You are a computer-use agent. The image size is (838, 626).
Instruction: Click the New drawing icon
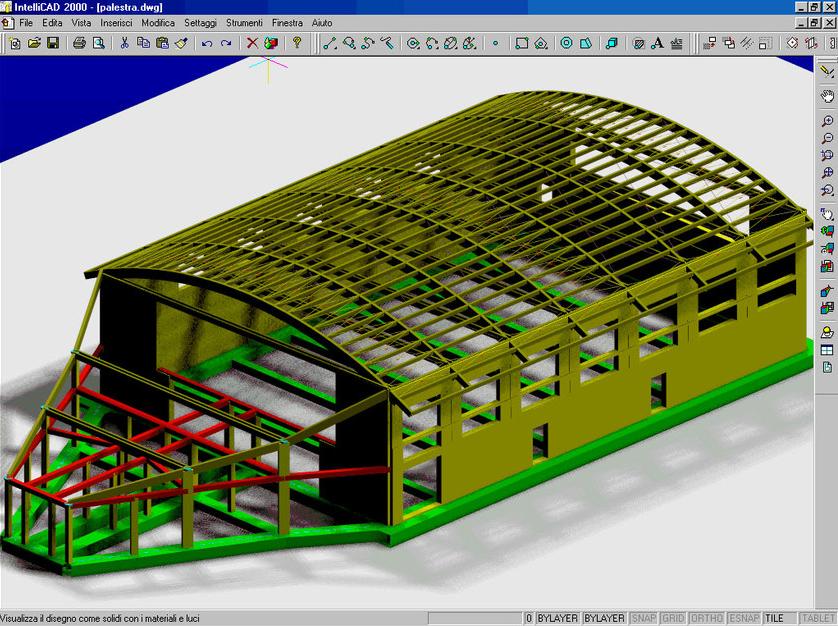coord(15,43)
